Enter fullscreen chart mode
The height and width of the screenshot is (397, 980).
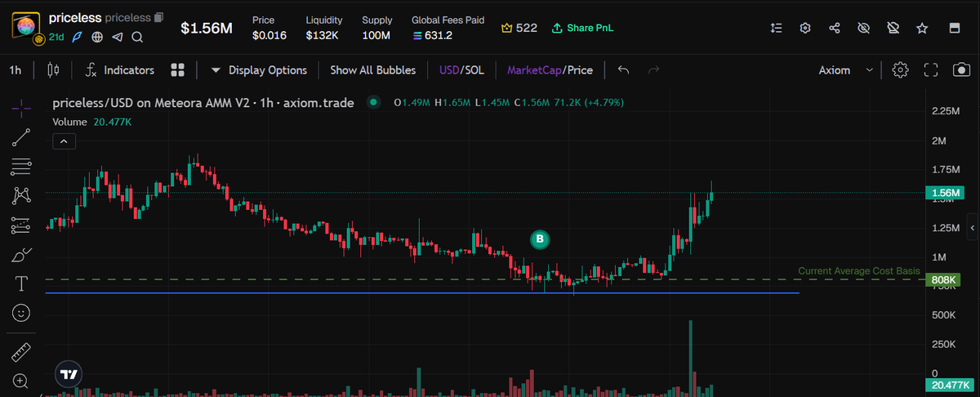(930, 70)
